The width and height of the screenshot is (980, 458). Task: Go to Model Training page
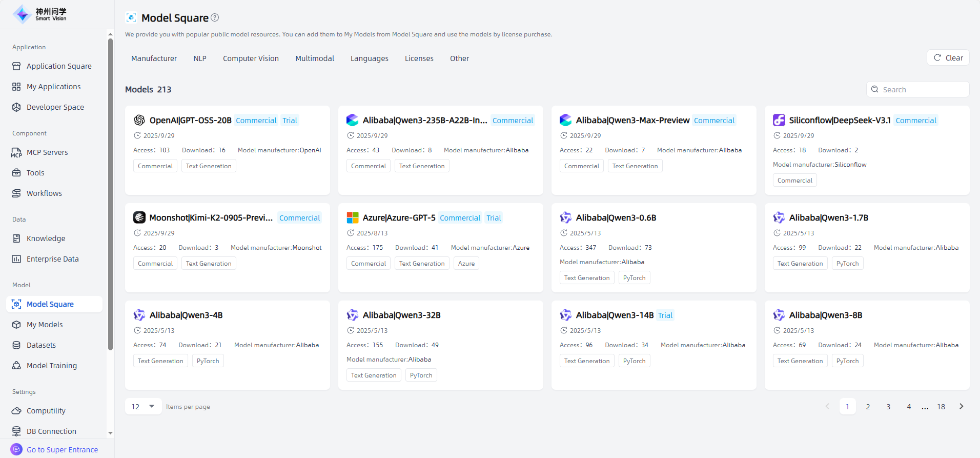[51, 366]
